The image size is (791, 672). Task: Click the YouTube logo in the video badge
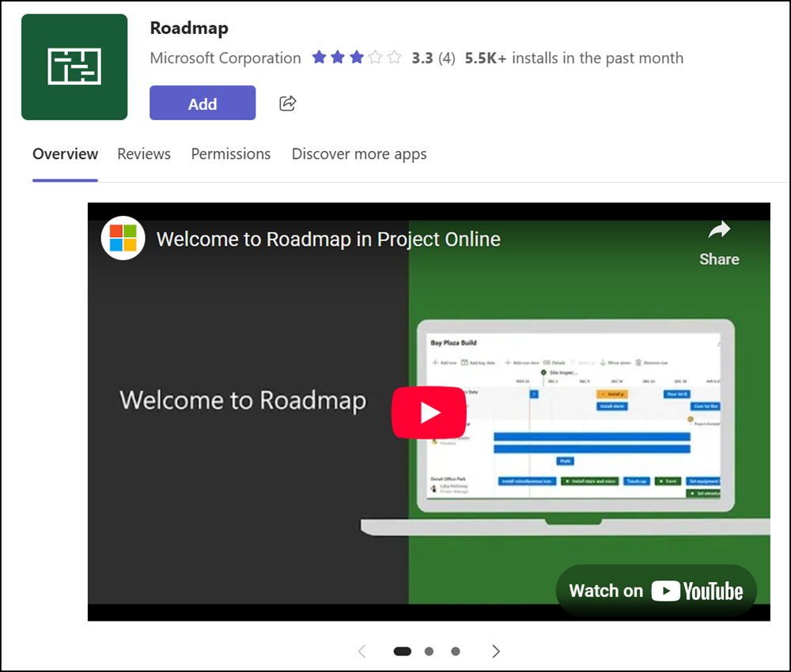(698, 591)
